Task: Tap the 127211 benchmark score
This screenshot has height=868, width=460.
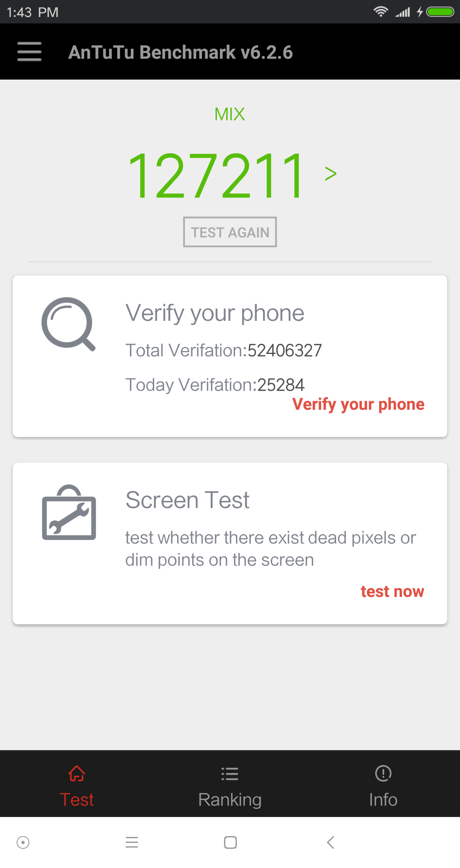Action: 216,175
